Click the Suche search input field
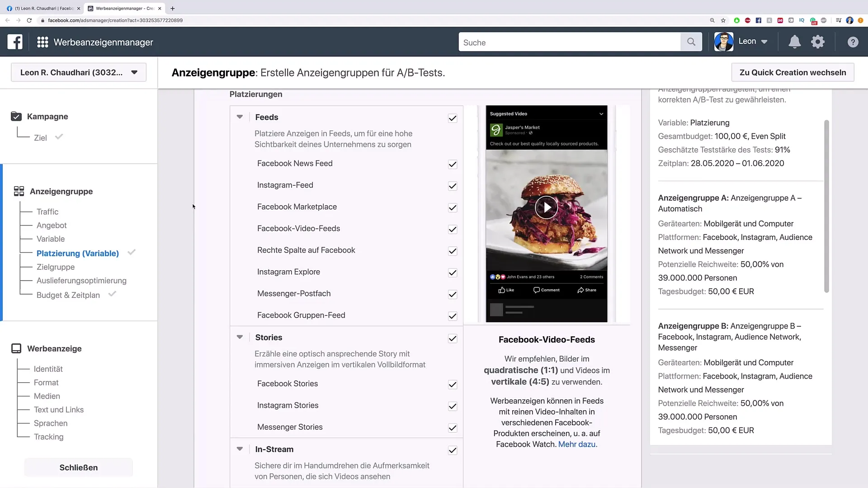 pyautogui.click(x=572, y=42)
